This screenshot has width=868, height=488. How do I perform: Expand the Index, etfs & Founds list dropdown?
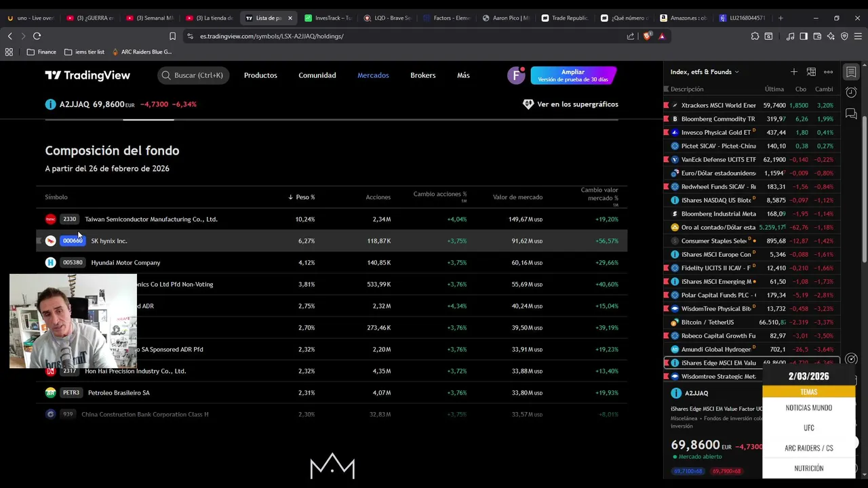tap(705, 72)
